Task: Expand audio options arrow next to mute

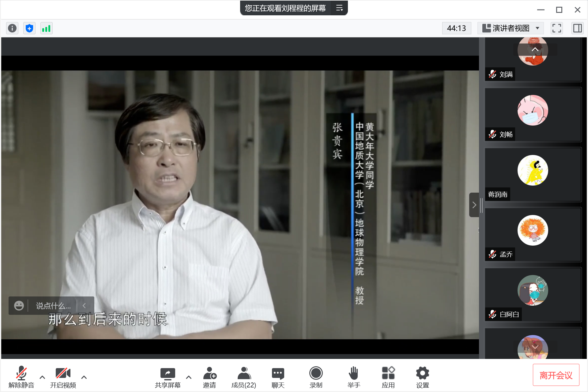Action: (42, 377)
